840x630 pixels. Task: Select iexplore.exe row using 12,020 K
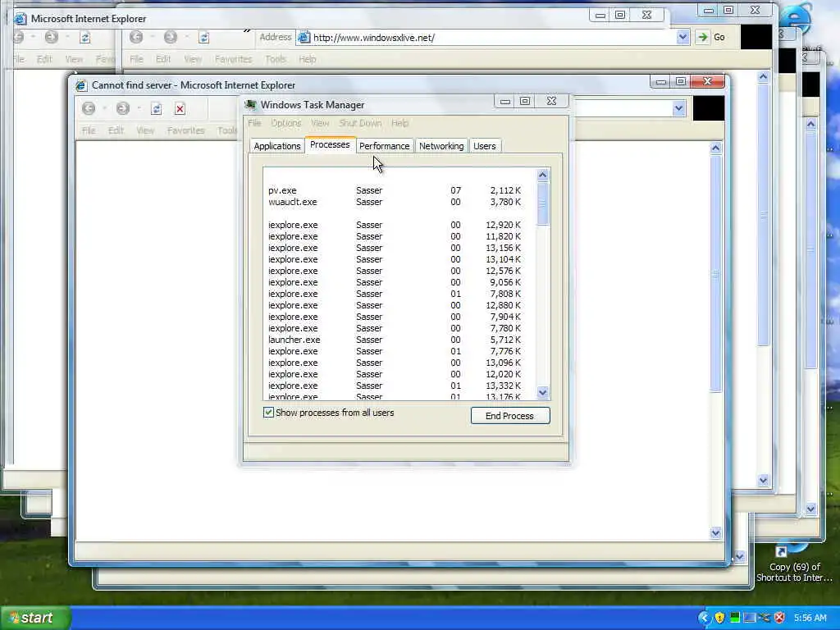coord(395,374)
